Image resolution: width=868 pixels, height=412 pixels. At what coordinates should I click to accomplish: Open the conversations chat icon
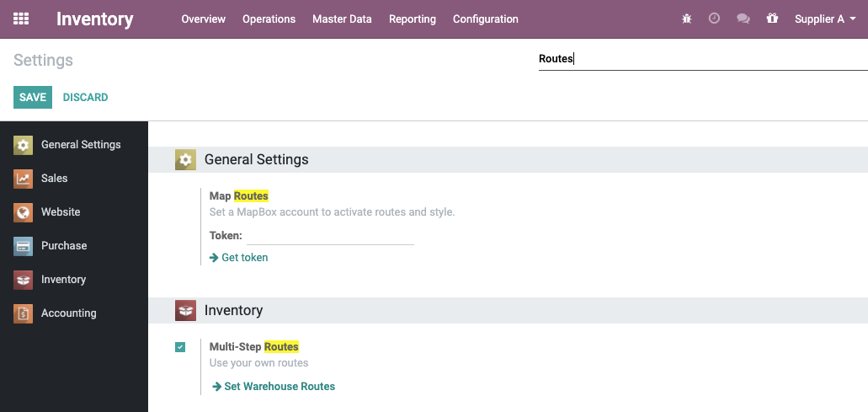pyautogui.click(x=743, y=19)
